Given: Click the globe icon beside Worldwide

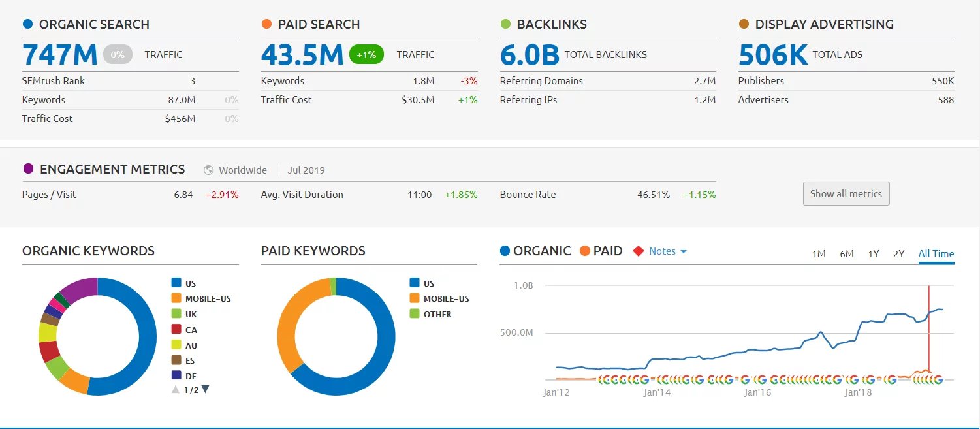Looking at the screenshot, I should click(x=209, y=170).
